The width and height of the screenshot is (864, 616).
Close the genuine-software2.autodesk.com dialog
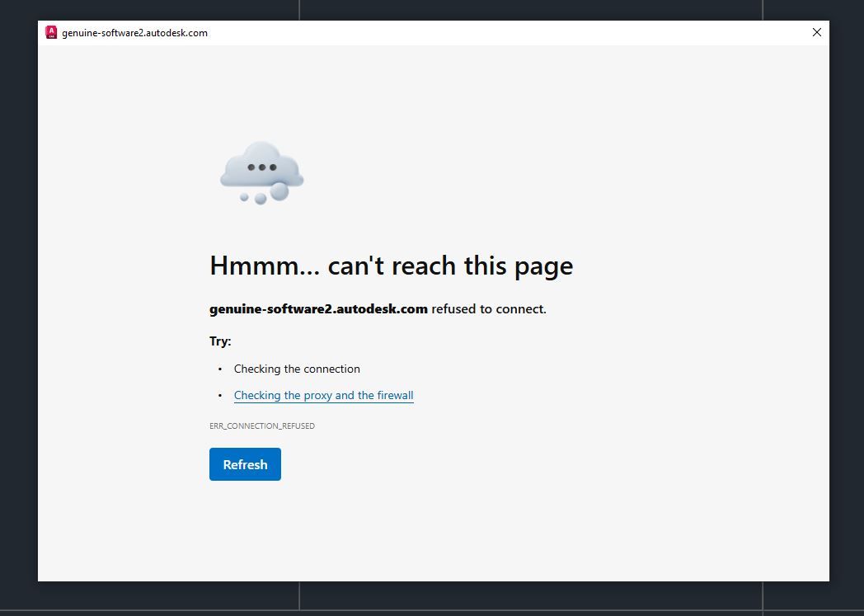point(817,32)
